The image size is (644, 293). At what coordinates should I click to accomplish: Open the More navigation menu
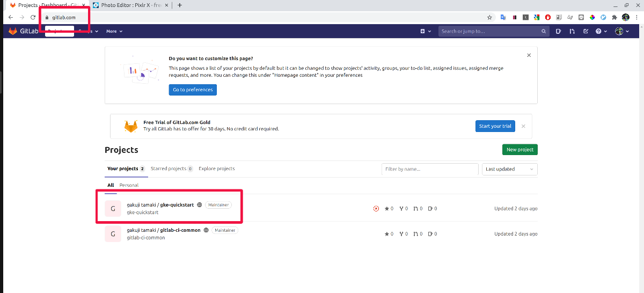114,31
